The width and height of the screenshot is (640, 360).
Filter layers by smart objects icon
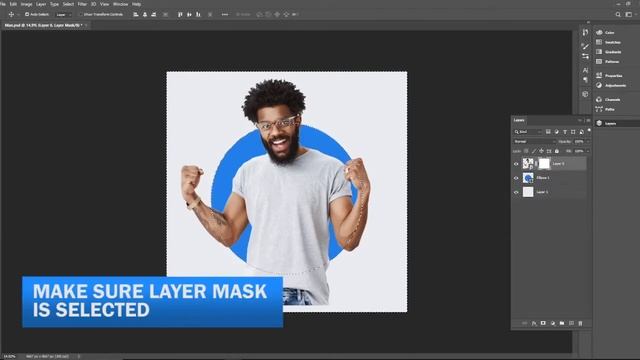(x=582, y=132)
